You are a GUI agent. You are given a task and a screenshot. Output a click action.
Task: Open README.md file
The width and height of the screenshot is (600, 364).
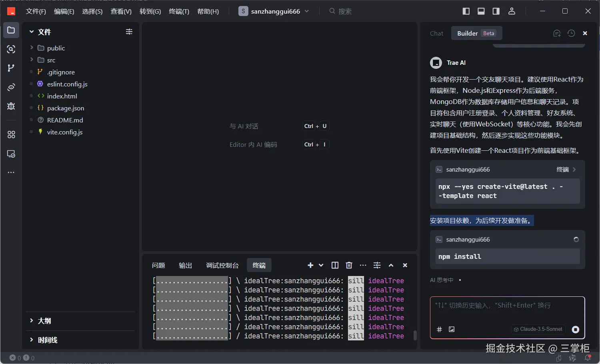point(65,120)
